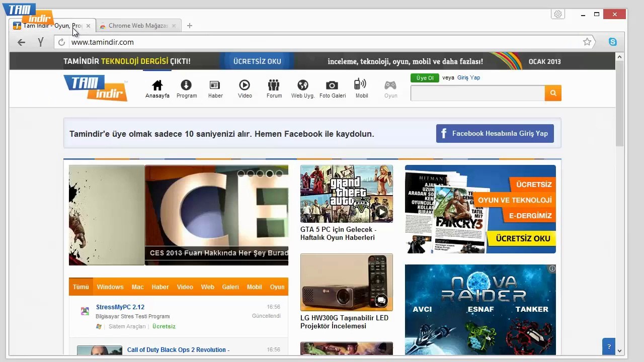Open the LG projector thumbnail image
The height and width of the screenshot is (362, 644).
click(x=347, y=283)
